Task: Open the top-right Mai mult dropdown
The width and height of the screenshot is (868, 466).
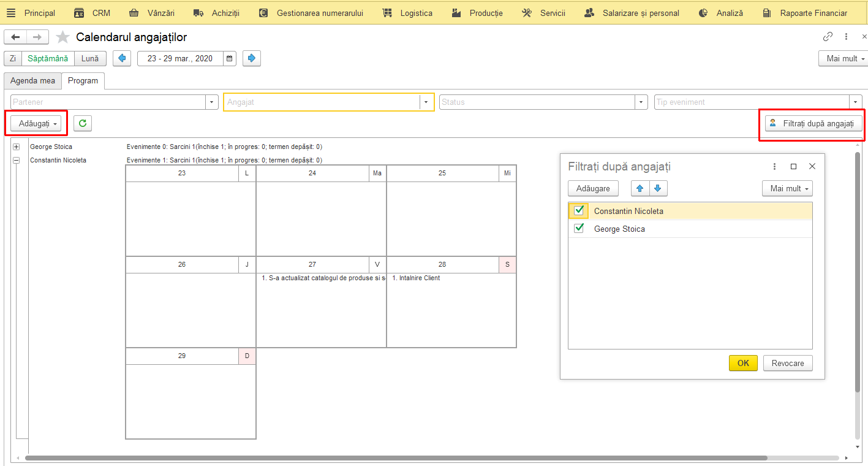Action: [x=843, y=58]
